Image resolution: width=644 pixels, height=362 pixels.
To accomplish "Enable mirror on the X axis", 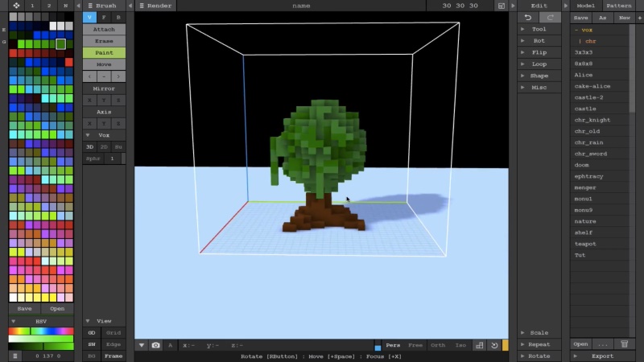I will click(91, 100).
